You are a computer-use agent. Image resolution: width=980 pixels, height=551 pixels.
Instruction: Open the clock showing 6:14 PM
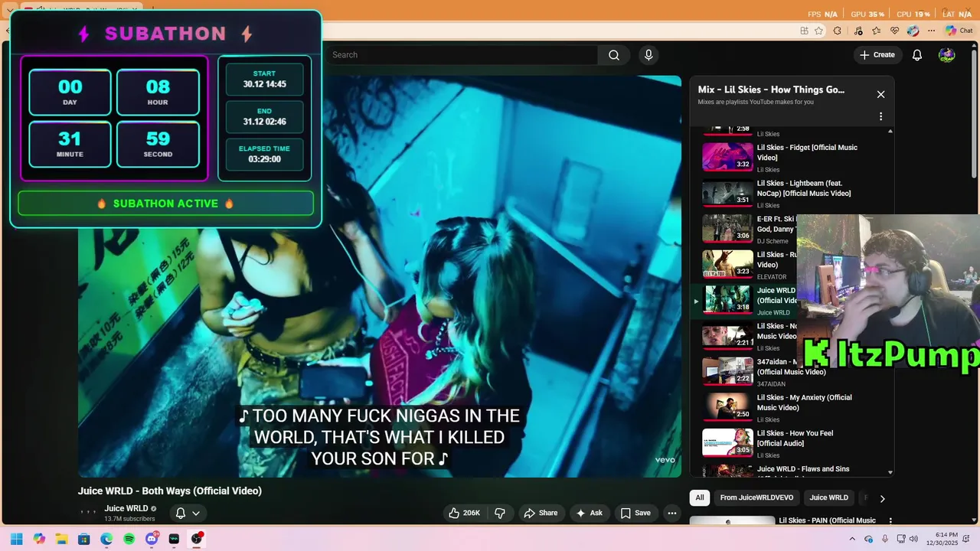pos(941,540)
